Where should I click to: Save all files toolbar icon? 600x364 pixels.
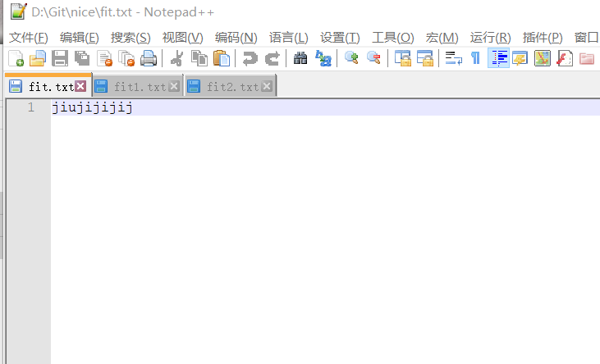(x=82, y=58)
